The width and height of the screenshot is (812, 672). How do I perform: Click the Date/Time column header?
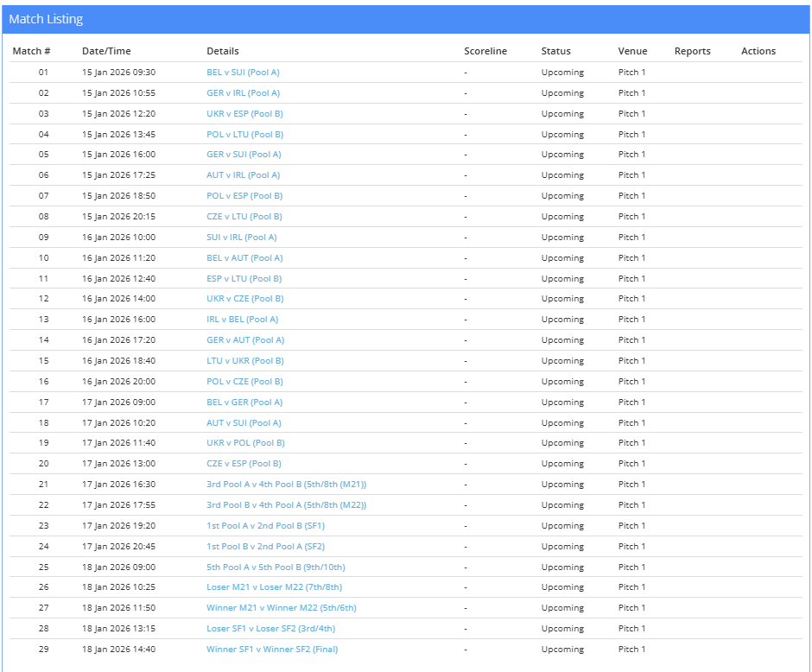point(106,51)
